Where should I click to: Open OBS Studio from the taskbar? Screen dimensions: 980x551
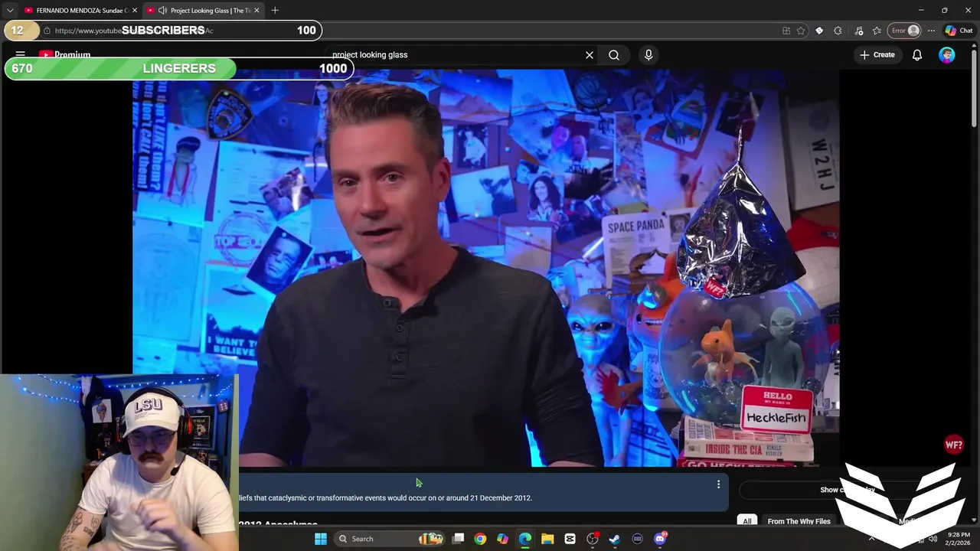(593, 539)
